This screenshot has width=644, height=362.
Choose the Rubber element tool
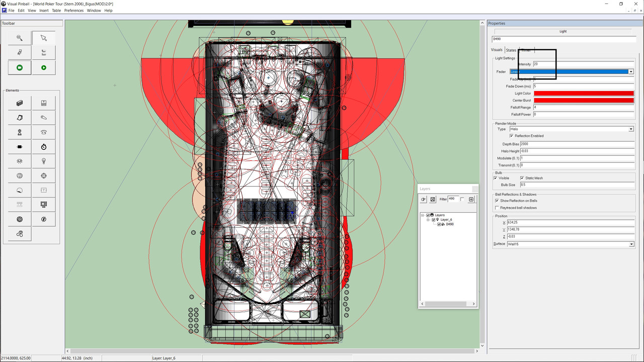click(20, 234)
